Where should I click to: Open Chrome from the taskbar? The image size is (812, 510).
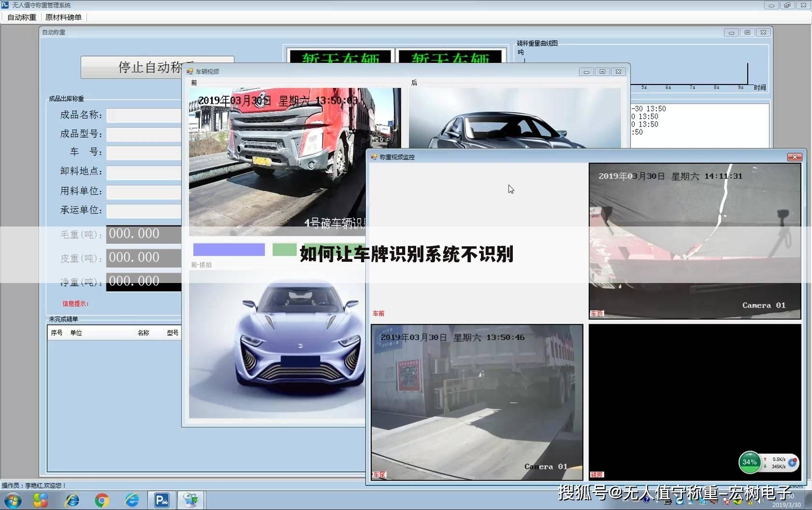[x=101, y=500]
